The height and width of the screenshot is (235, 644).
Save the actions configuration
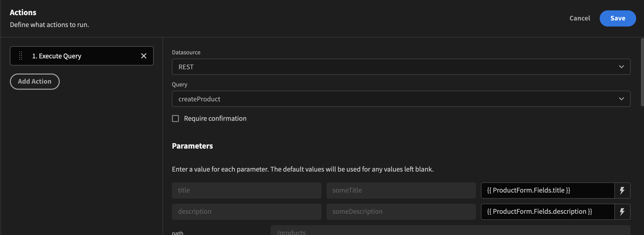pos(618,18)
